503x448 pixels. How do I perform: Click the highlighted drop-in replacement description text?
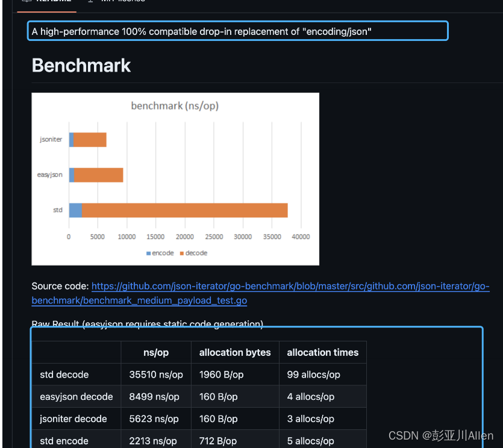pos(237,31)
